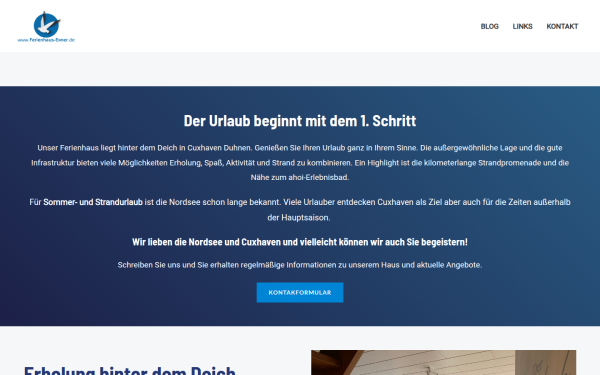Image resolution: width=600 pixels, height=375 pixels.
Task: Click paragraph starting 'Unser Ferienhaus liegt hinter dem Deich'
Action: pos(300,163)
